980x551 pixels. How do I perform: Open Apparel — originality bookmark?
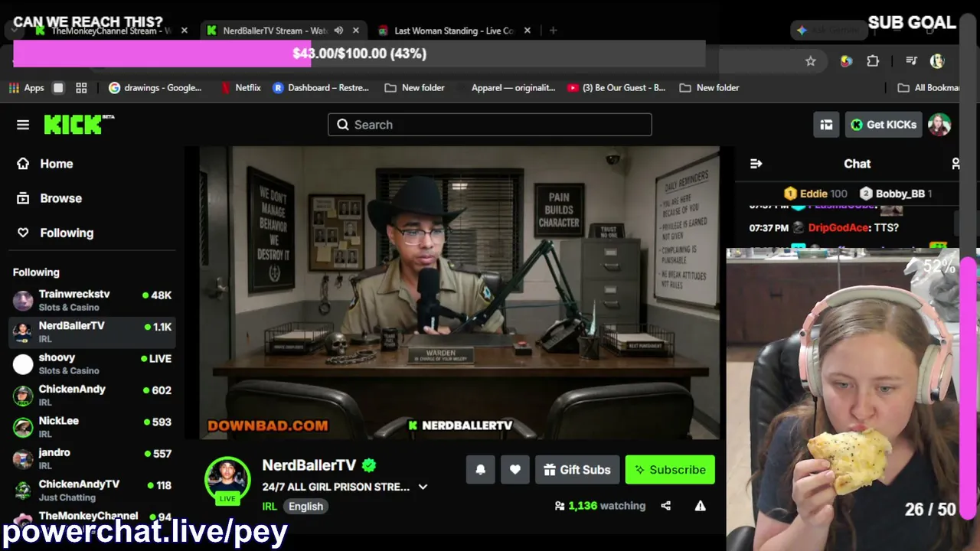pos(513,88)
